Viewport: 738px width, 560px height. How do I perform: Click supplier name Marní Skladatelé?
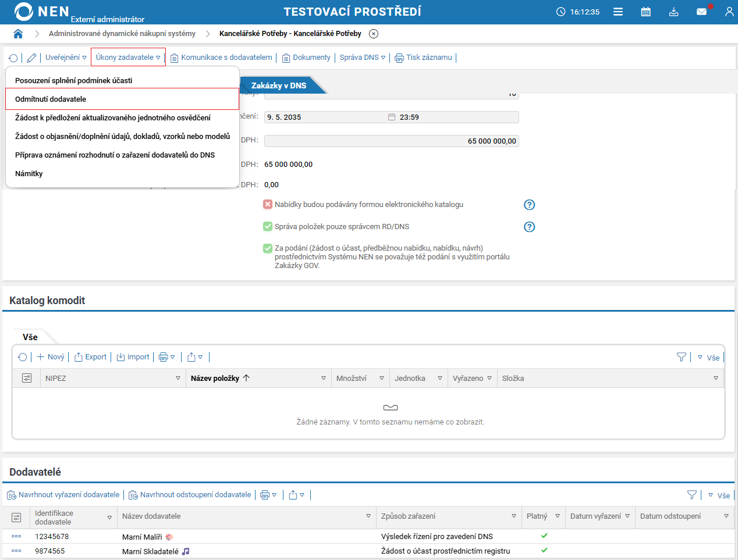coord(150,551)
